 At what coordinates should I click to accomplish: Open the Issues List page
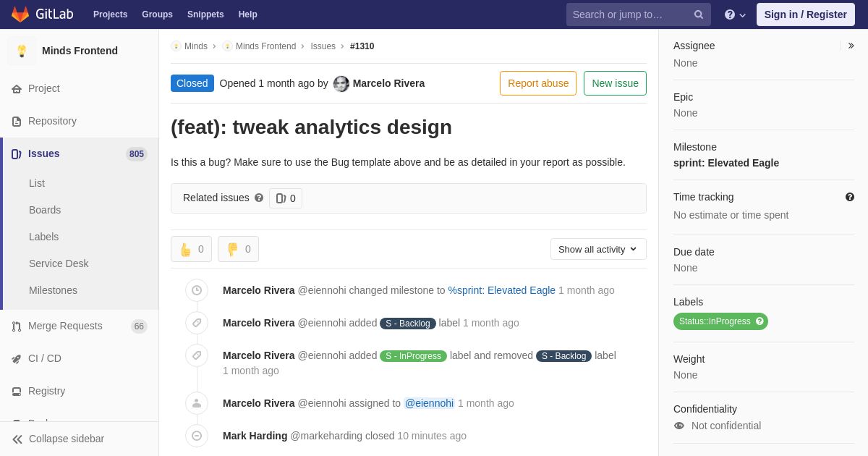pyautogui.click(x=37, y=183)
